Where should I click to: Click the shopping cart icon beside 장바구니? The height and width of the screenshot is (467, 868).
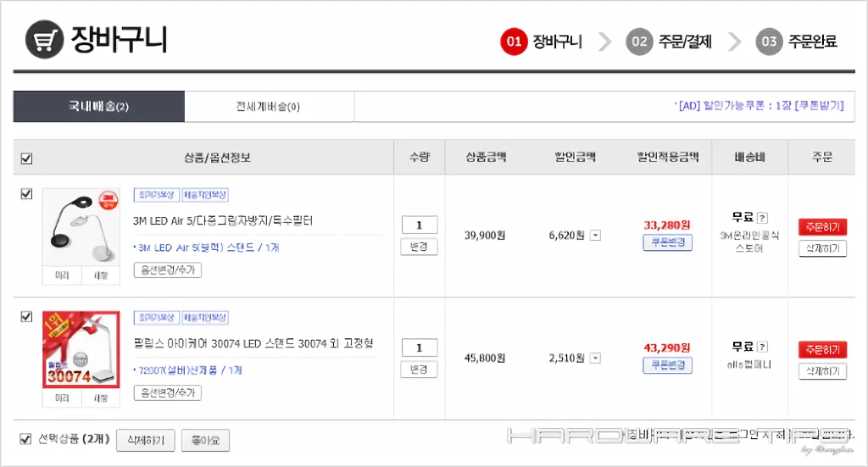click(44, 39)
